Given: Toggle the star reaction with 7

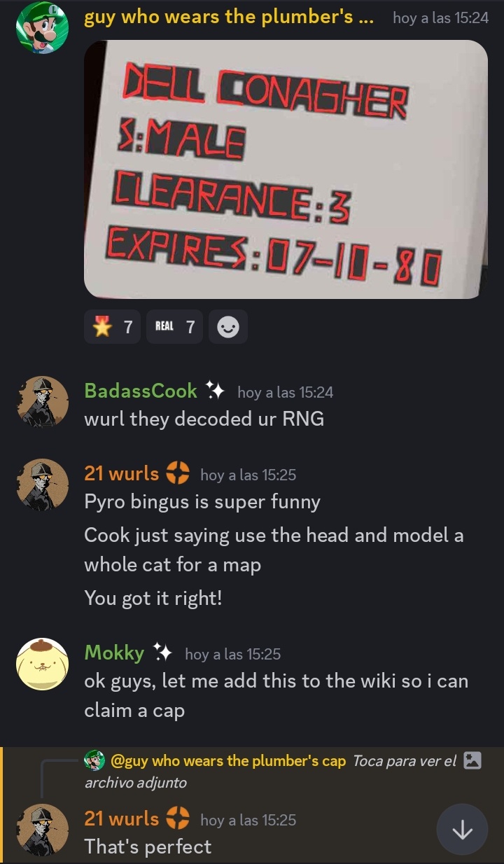Looking at the screenshot, I should 113,327.
